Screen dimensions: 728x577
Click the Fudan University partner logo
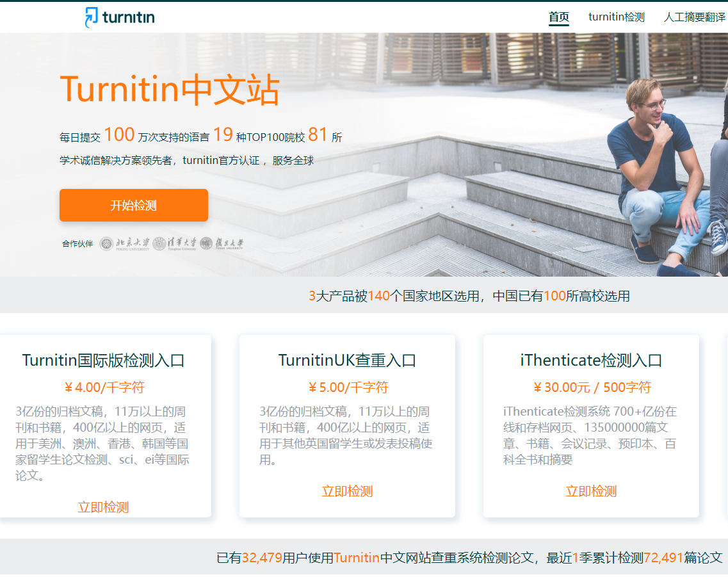point(222,243)
